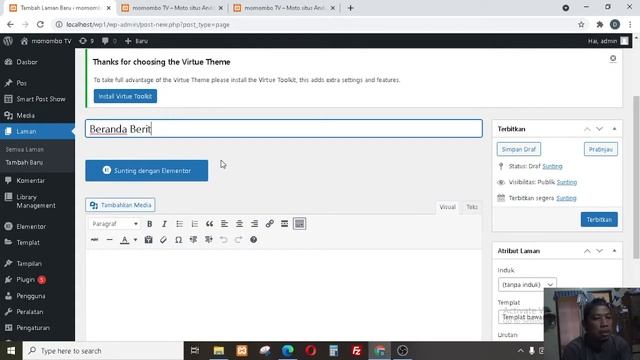
Task: Save the page with Simpan Draf
Action: point(519,149)
